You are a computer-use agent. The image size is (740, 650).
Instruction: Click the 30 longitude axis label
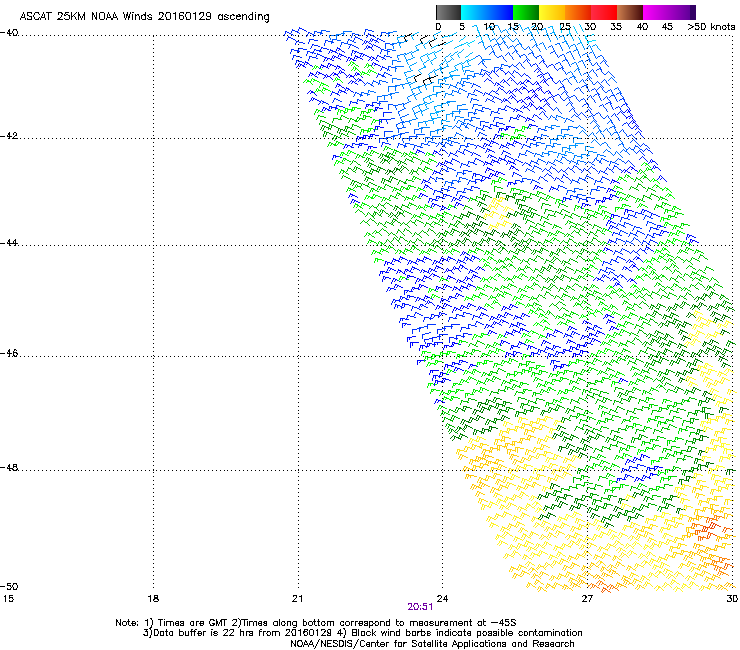point(732,599)
